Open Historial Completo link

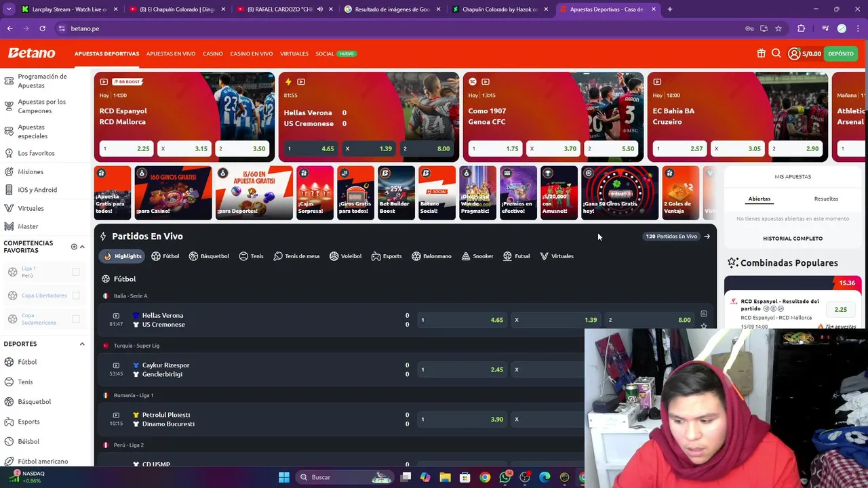coord(793,239)
